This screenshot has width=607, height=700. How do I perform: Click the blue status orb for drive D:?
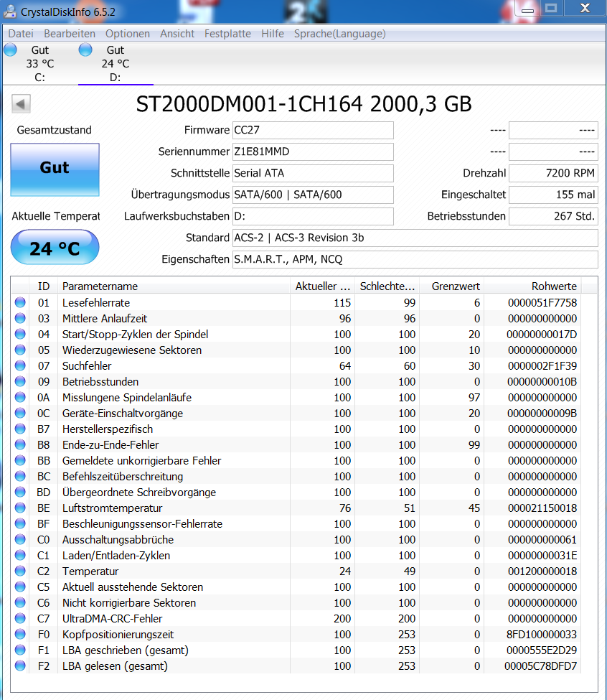85,50
